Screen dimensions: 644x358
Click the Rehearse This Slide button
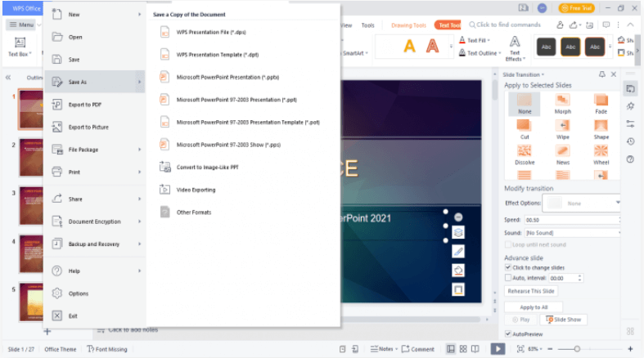530,291
